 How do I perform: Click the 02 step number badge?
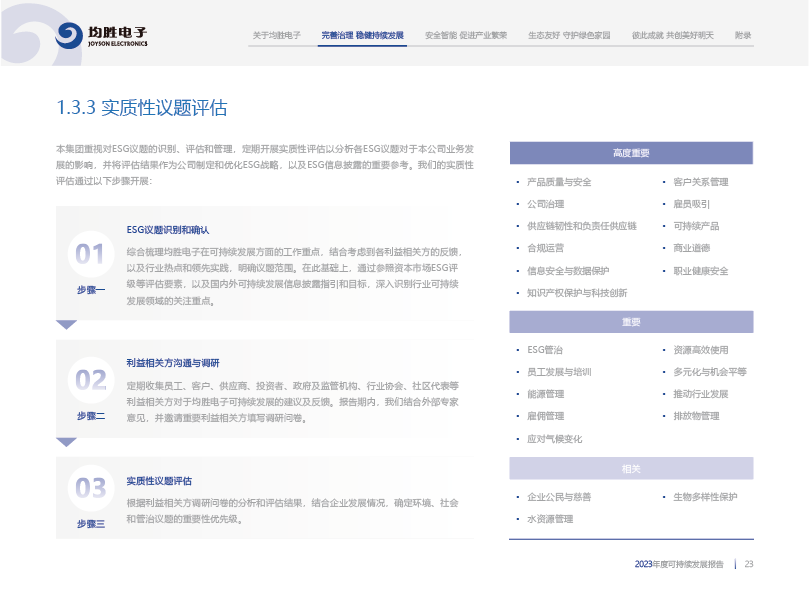[90, 380]
